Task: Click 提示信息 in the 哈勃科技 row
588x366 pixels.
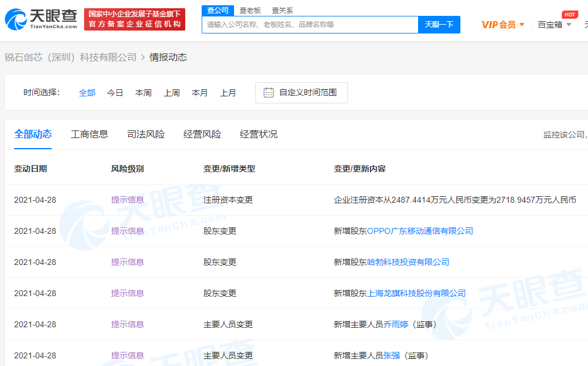Action: click(x=128, y=262)
